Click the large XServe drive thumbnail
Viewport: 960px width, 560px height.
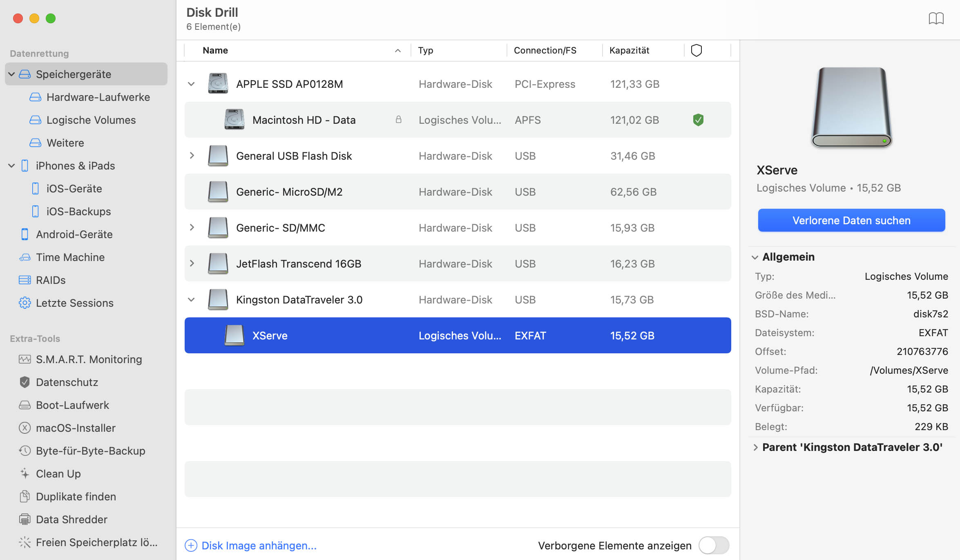pos(851,107)
